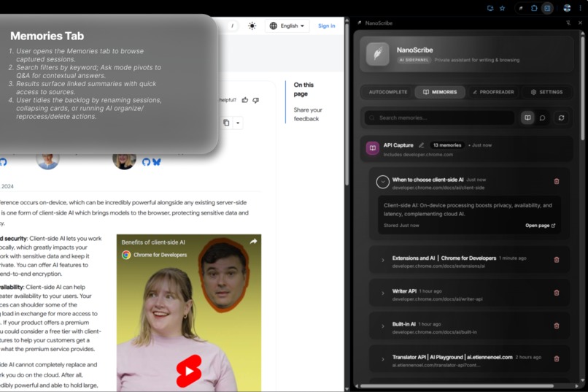The width and height of the screenshot is (588, 392).
Task: Click the Writer API memory title
Action: pyautogui.click(x=404, y=291)
